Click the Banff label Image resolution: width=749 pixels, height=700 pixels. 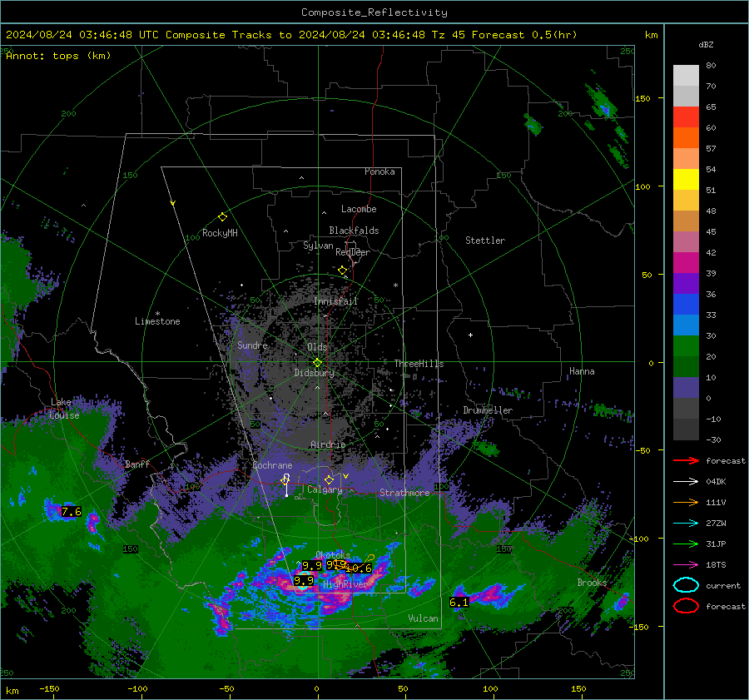point(137,464)
